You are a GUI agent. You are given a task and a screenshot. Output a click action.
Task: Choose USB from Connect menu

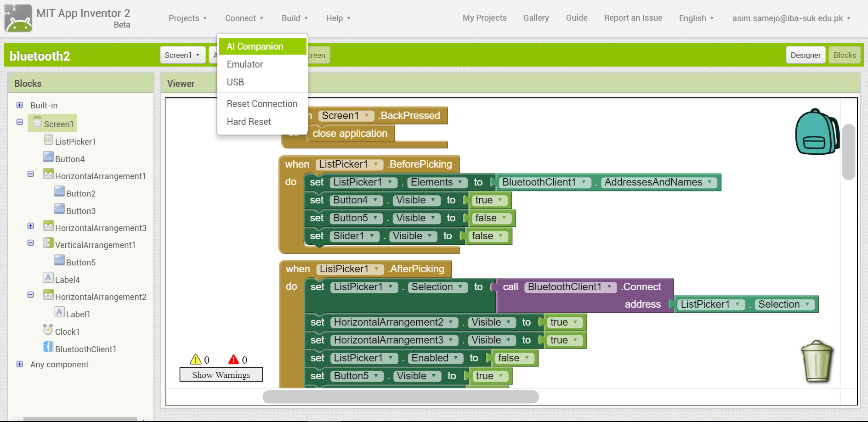(x=262, y=82)
